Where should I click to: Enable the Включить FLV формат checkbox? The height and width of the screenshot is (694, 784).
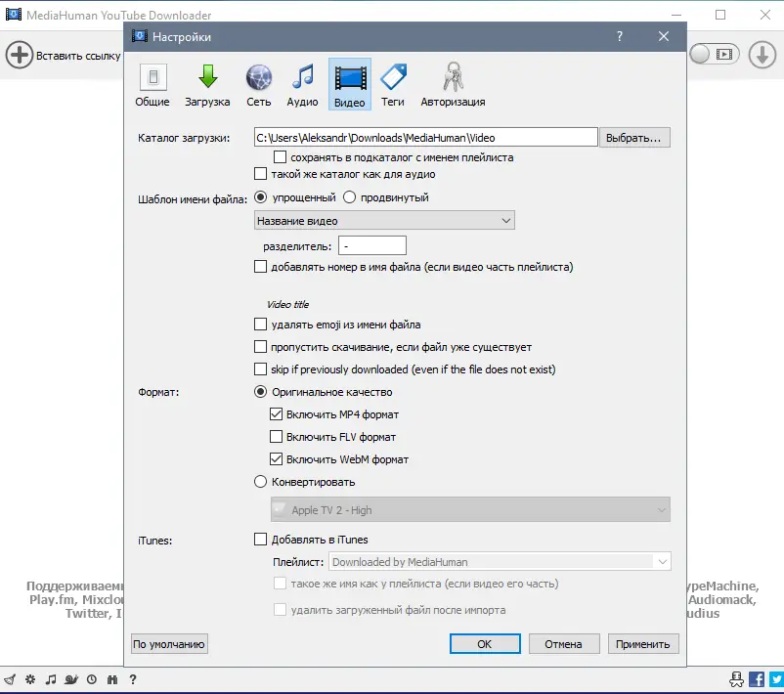276,436
